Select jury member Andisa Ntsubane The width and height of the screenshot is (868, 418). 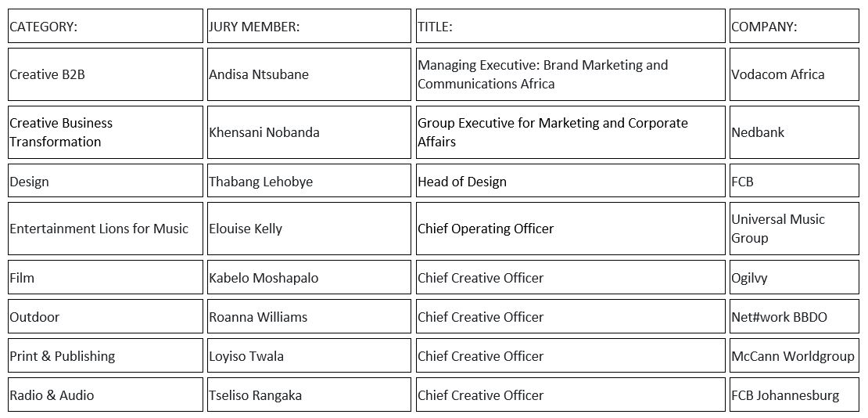[x=309, y=74]
